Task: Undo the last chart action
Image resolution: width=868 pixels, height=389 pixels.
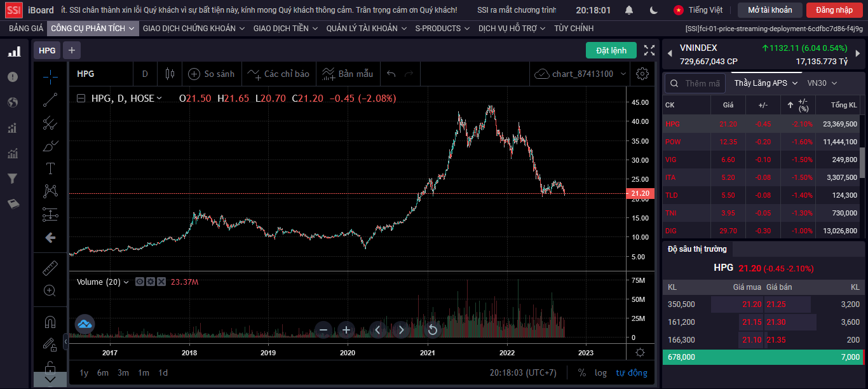Action: [x=391, y=74]
